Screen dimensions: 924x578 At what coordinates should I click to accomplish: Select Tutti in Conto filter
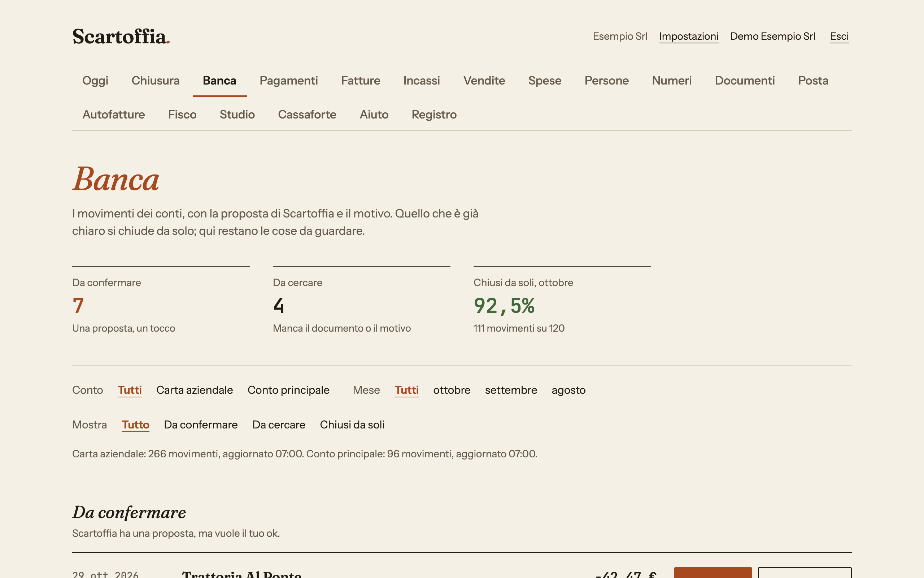coord(130,390)
